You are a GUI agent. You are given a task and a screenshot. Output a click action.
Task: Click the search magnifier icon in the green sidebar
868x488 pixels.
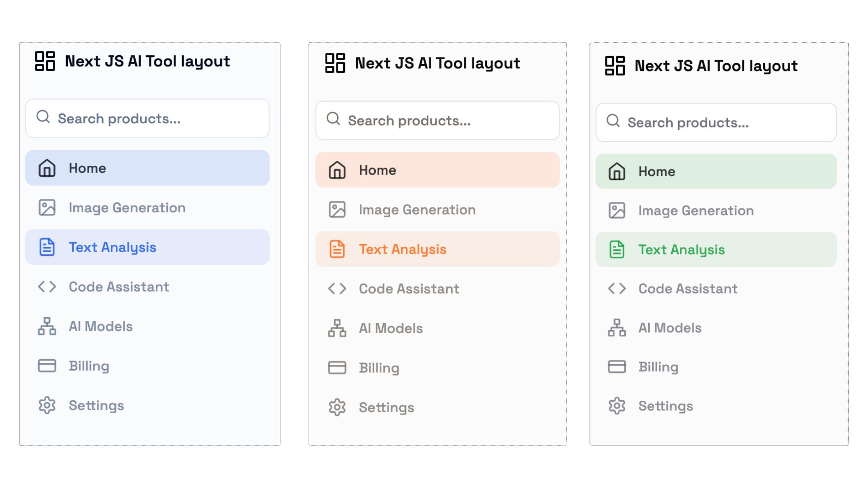click(613, 121)
